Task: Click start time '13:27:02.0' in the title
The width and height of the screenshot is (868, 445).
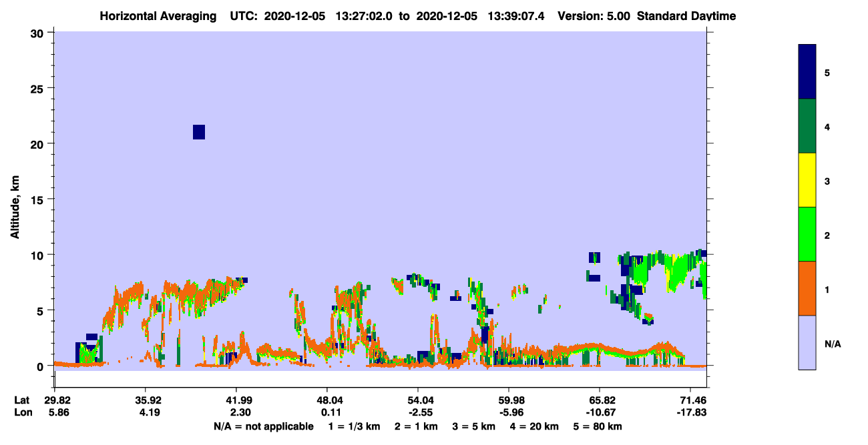Action: click(x=364, y=16)
